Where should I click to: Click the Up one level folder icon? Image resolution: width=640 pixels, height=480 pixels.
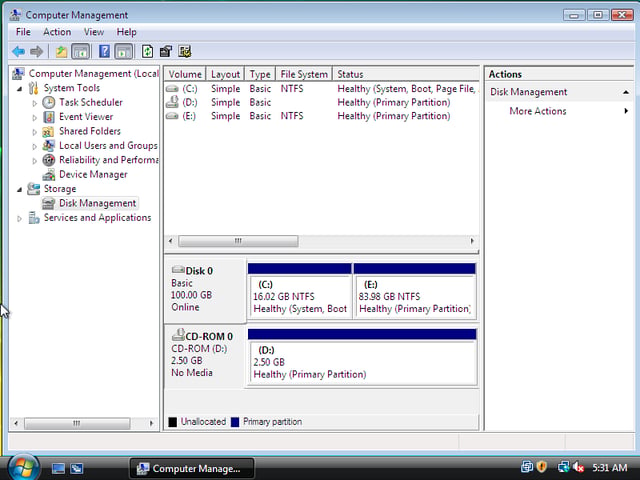[61, 52]
